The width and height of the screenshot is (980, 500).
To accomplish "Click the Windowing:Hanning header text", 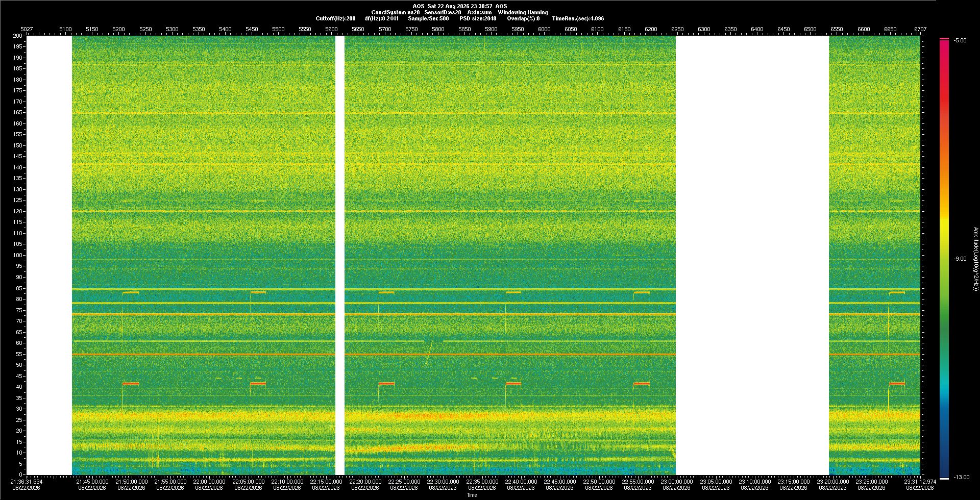I will (523, 12).
